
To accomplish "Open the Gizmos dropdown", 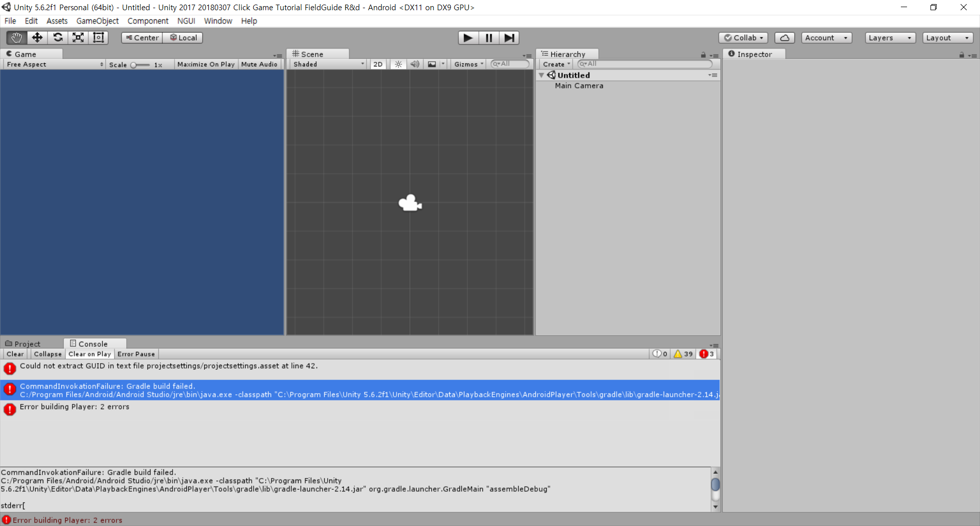I will tap(469, 64).
